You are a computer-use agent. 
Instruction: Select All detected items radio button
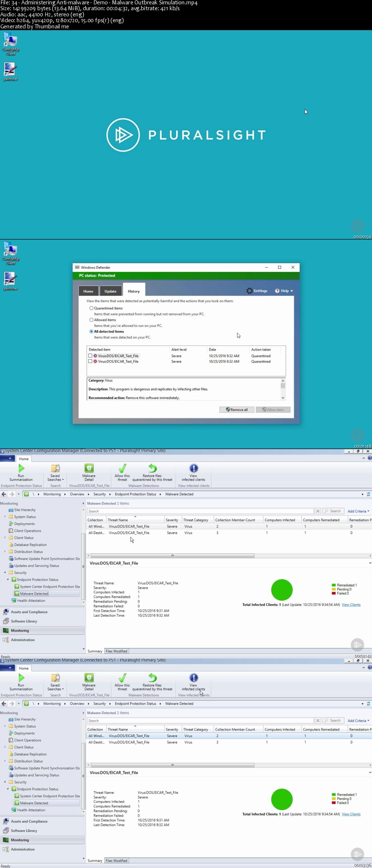coord(91,331)
